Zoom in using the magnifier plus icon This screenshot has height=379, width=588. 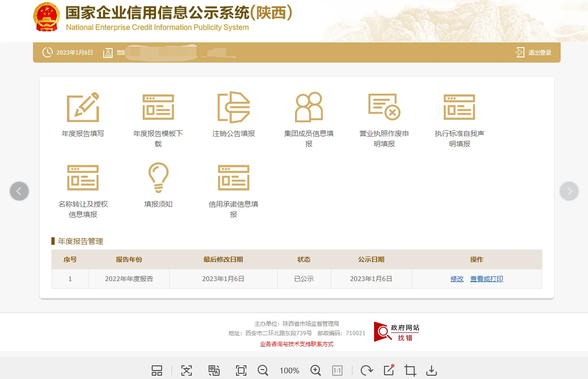click(316, 371)
